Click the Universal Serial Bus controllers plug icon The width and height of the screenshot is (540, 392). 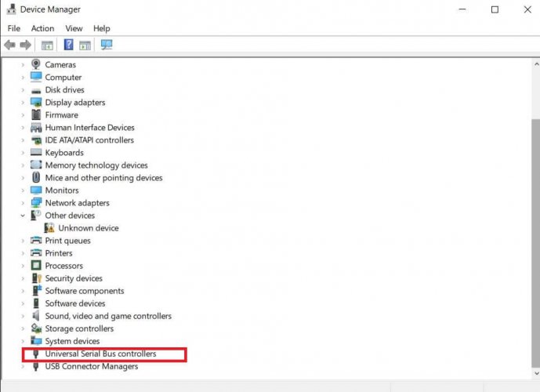pyautogui.click(x=35, y=354)
